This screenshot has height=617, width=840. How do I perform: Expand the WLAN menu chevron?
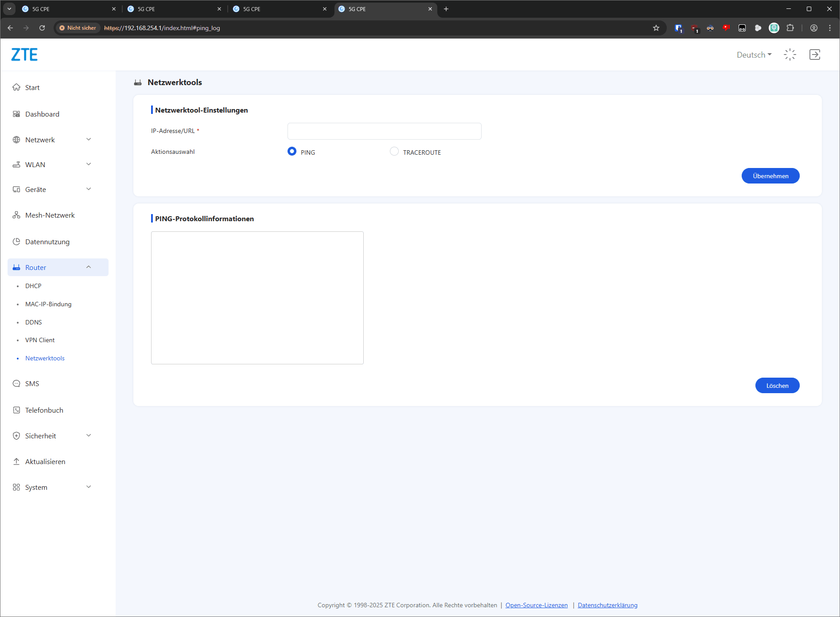(x=89, y=164)
